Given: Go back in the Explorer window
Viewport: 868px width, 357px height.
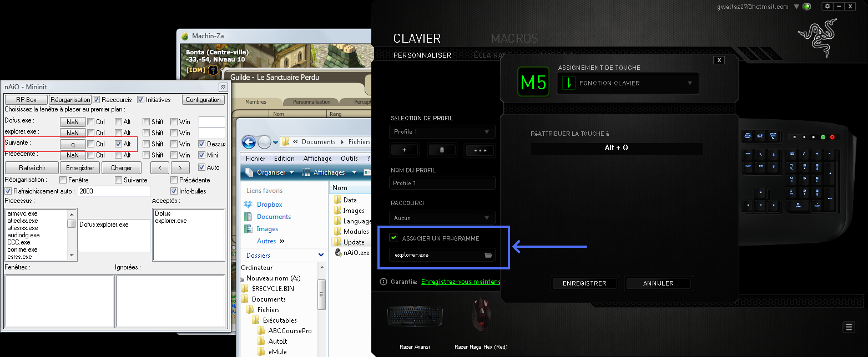Looking at the screenshot, I should click(249, 142).
